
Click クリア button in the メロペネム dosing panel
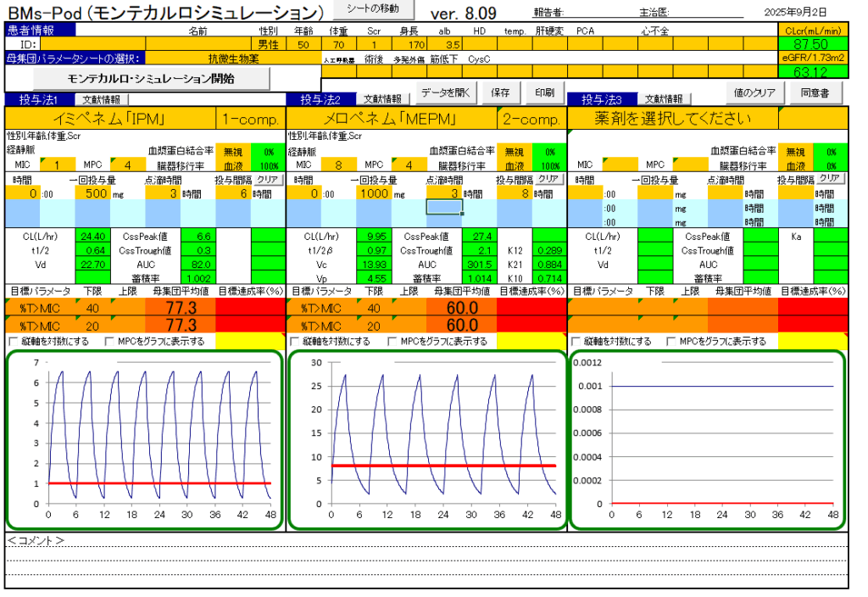[548, 179]
